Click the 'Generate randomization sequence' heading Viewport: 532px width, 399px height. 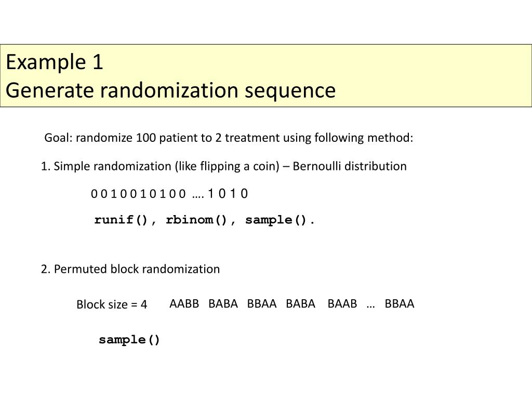pos(170,90)
